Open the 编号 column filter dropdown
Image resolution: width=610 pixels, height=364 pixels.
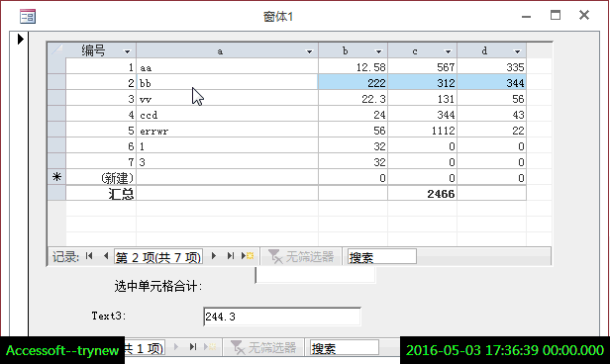[127, 51]
